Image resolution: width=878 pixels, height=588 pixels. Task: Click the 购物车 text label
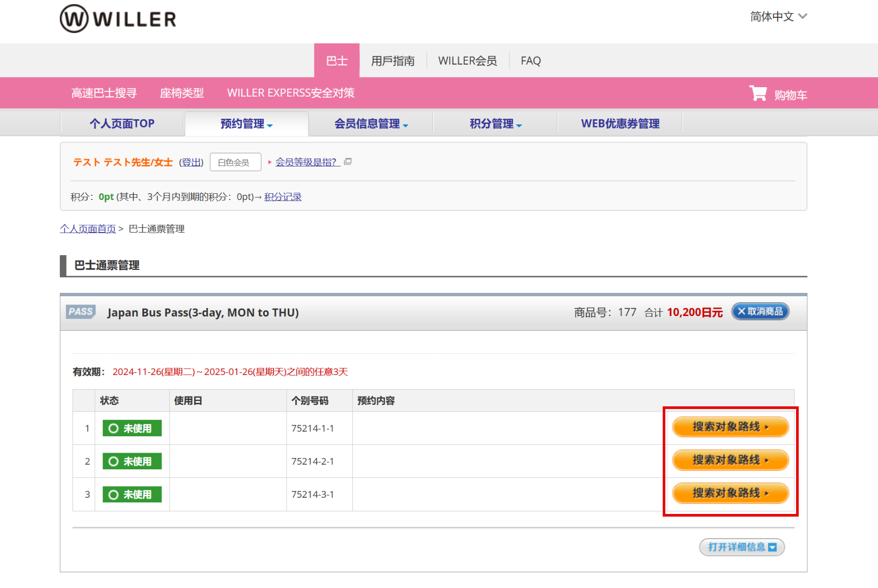coord(790,95)
